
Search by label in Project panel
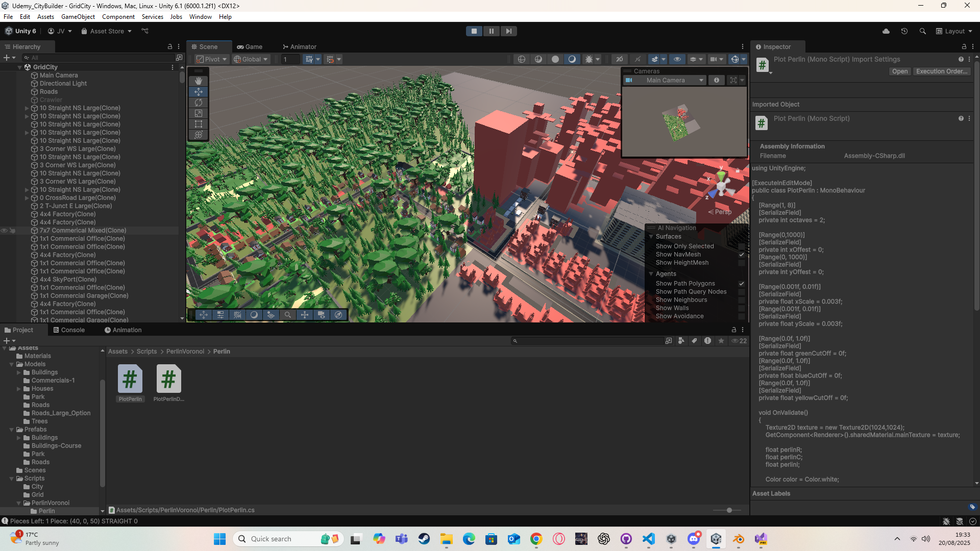695,341
